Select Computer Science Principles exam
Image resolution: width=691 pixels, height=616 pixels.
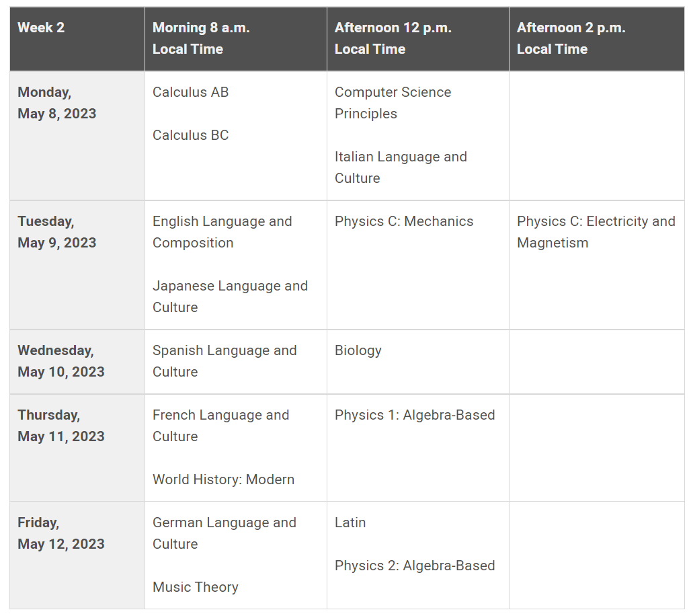click(393, 103)
